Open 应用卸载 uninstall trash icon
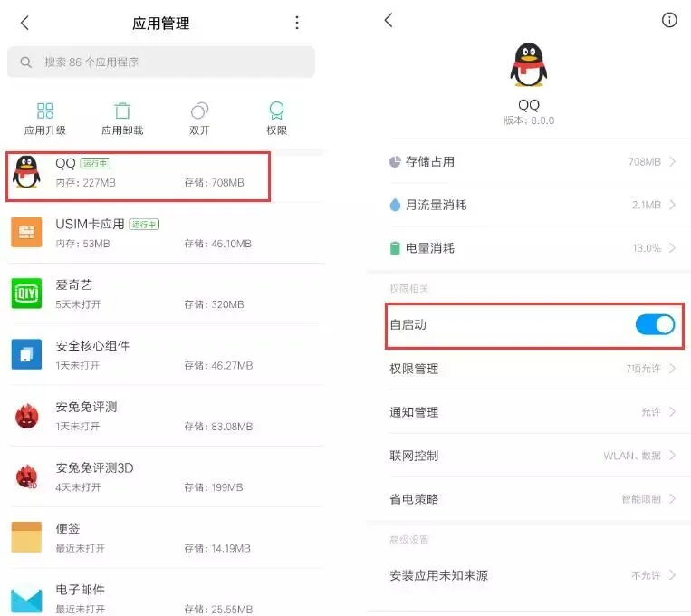The width and height of the screenshot is (691, 616). [x=122, y=111]
